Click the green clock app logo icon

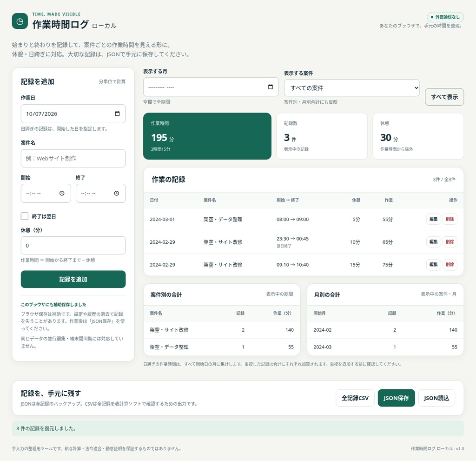point(20,21)
